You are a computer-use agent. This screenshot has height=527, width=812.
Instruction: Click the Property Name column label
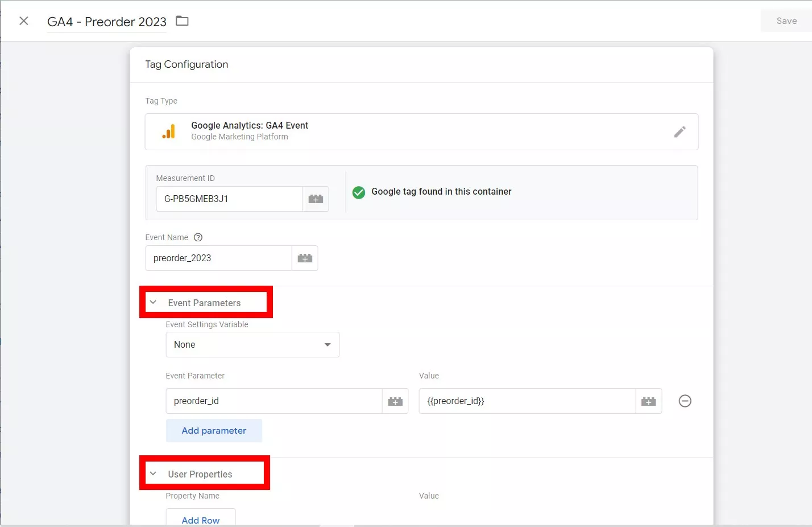point(192,496)
